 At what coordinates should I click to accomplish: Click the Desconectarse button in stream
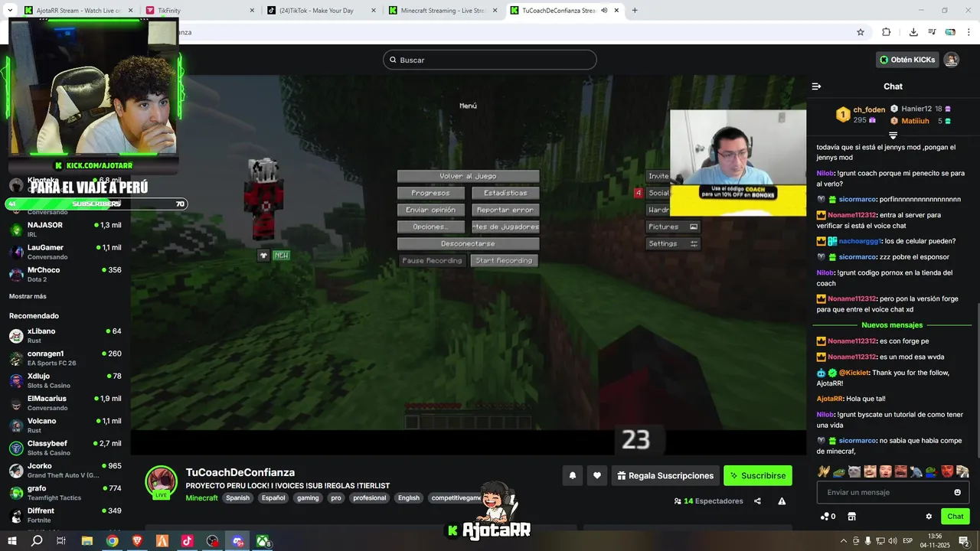point(468,243)
